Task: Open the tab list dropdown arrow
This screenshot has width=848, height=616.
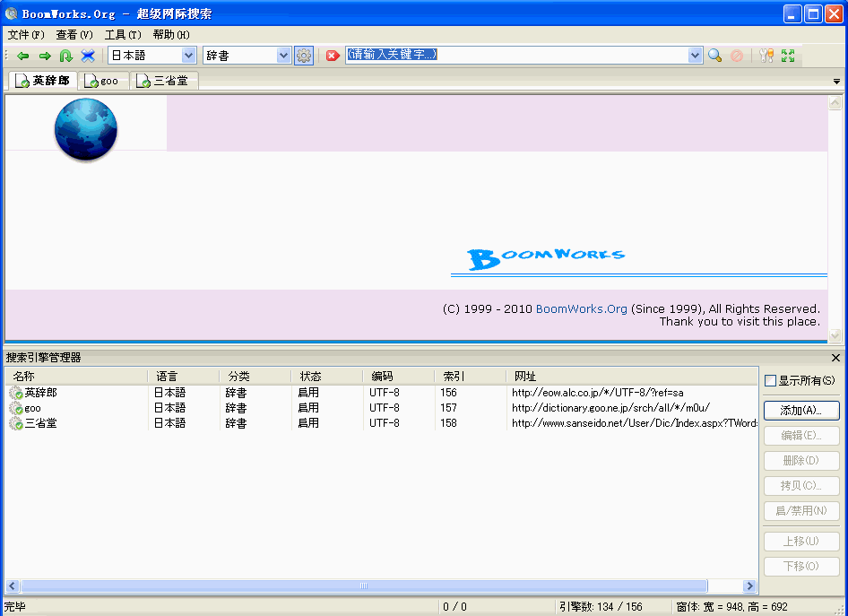Action: pyautogui.click(x=836, y=81)
